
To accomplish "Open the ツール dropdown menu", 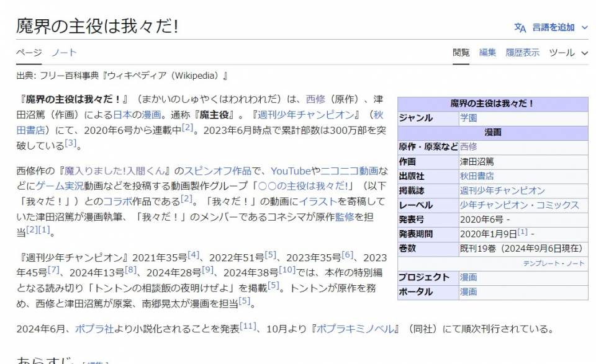I will tap(567, 53).
